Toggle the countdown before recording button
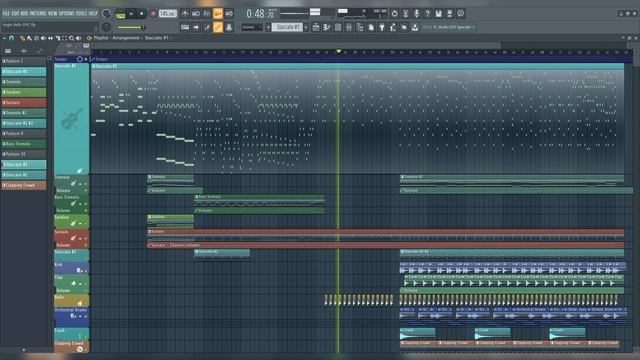Image resolution: width=640 pixels, height=360 pixels. click(207, 13)
